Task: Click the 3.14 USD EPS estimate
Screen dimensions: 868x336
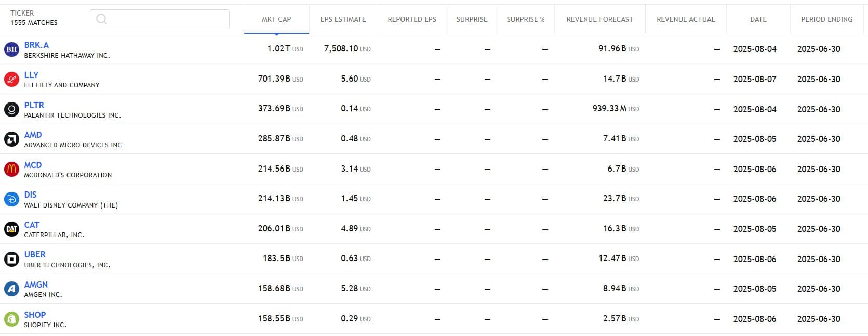Action: pos(356,169)
